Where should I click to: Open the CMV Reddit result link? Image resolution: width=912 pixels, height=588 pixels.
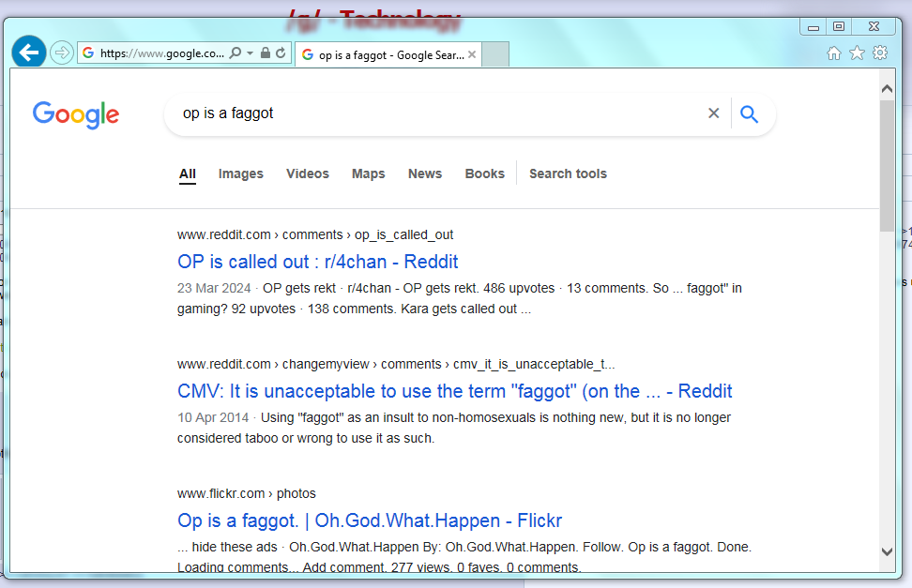click(x=454, y=391)
